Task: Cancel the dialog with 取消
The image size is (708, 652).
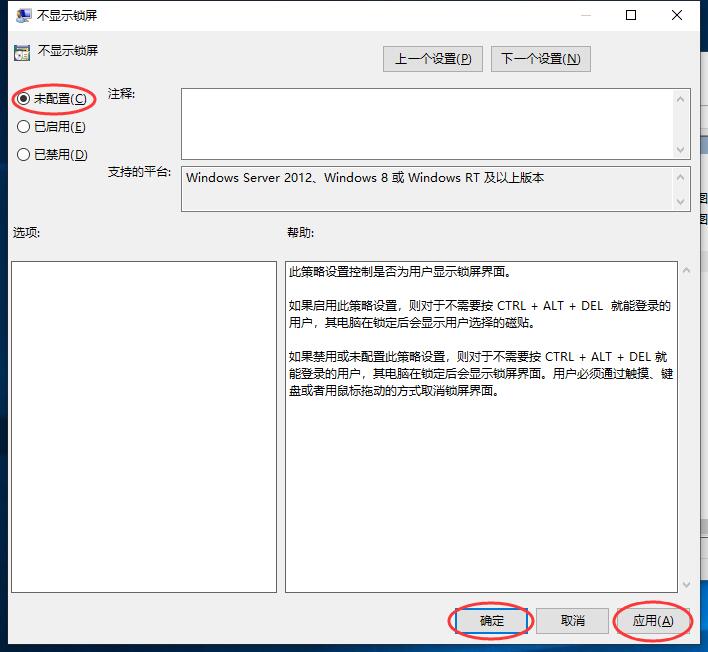Action: pyautogui.click(x=572, y=620)
